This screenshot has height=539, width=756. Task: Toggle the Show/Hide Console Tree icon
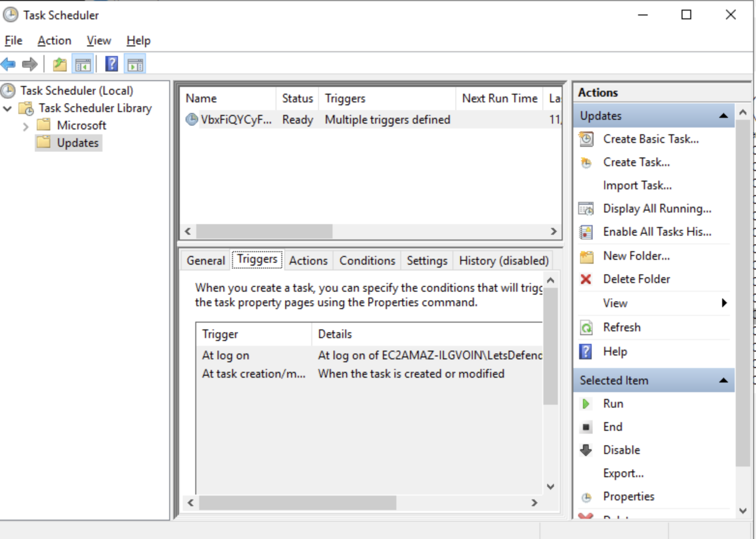(x=83, y=64)
